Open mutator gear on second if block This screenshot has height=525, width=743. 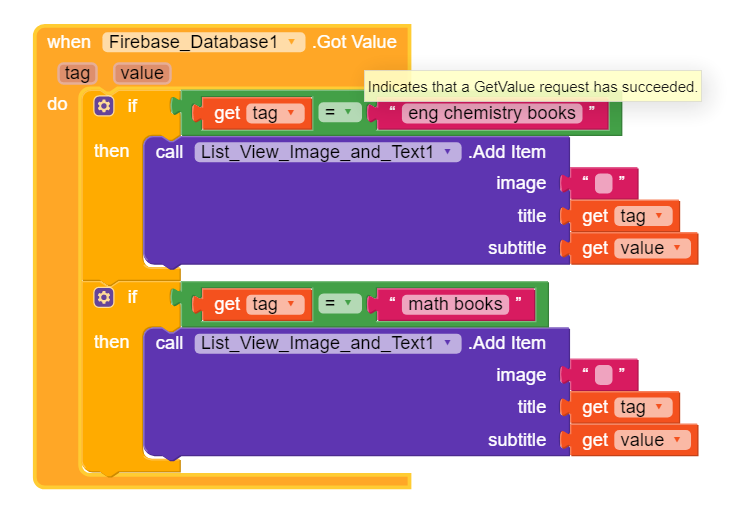(104, 298)
